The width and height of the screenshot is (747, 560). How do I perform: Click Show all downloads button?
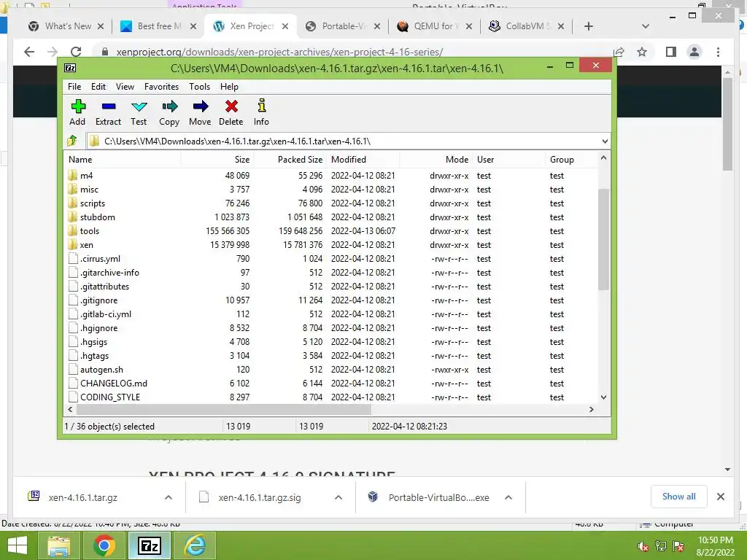click(x=678, y=497)
